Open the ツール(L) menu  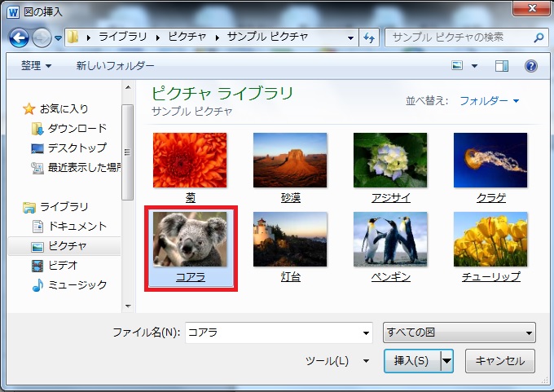(x=337, y=361)
